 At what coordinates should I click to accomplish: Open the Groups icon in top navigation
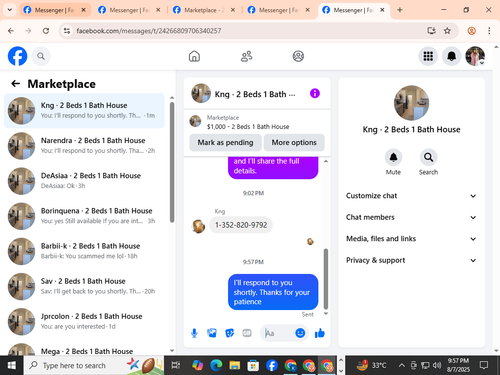point(298,56)
